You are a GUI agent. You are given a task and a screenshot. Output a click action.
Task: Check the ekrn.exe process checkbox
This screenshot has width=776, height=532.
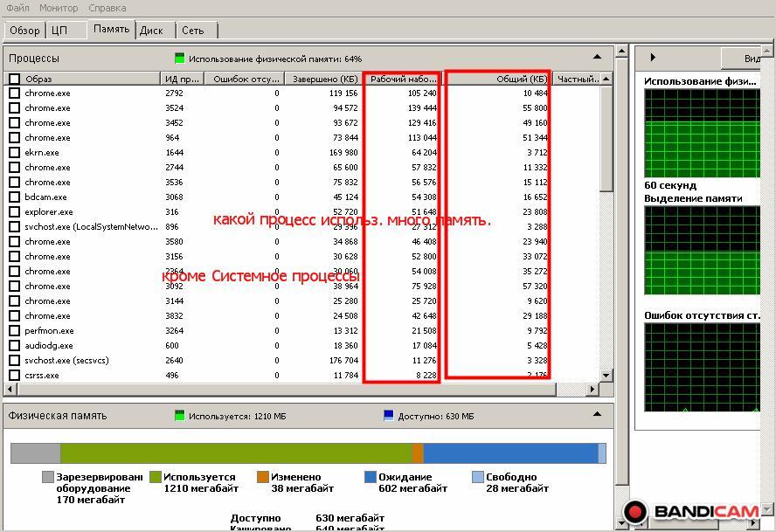[14, 152]
